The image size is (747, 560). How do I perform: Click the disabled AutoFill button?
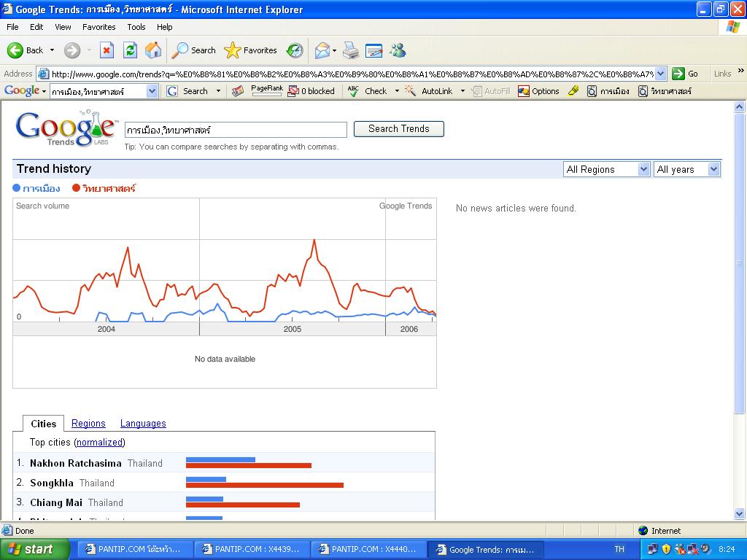[x=491, y=91]
